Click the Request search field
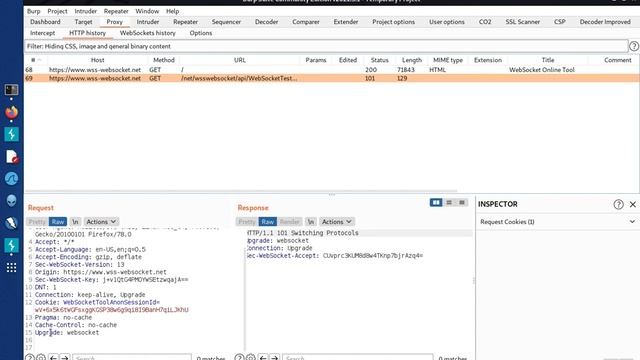 [x=131, y=358]
